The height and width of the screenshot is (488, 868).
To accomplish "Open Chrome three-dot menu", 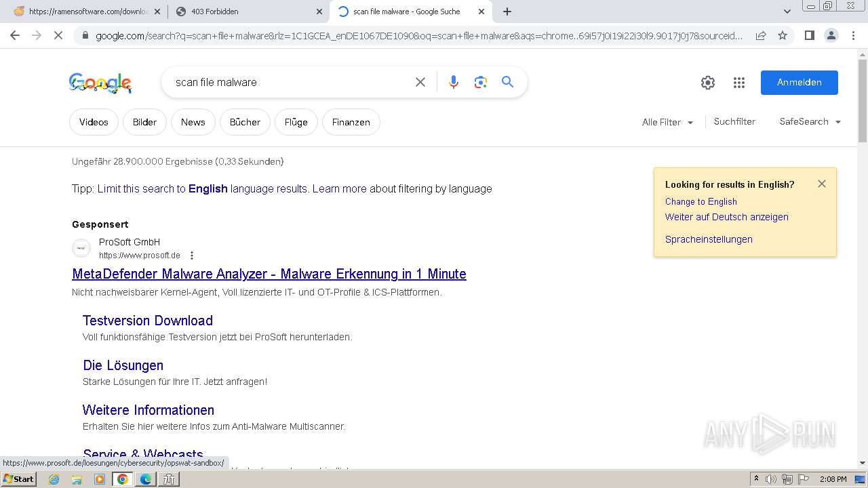I will (853, 35).
